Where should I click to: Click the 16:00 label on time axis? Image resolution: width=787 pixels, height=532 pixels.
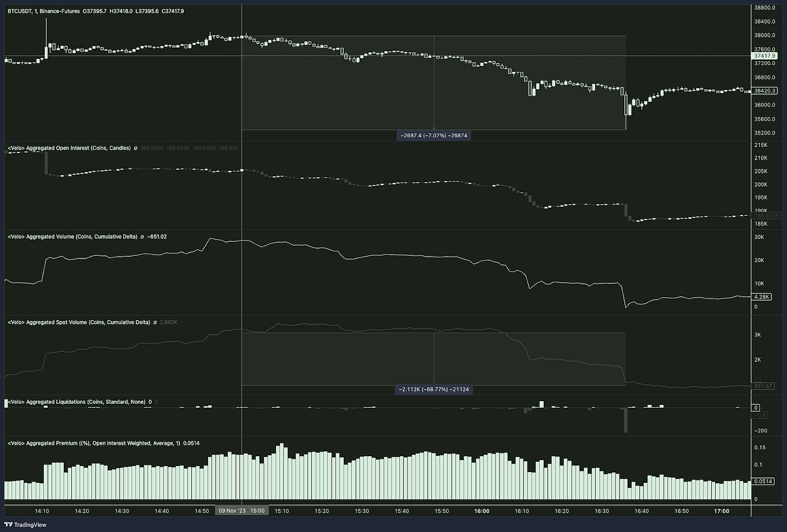pyautogui.click(x=482, y=511)
